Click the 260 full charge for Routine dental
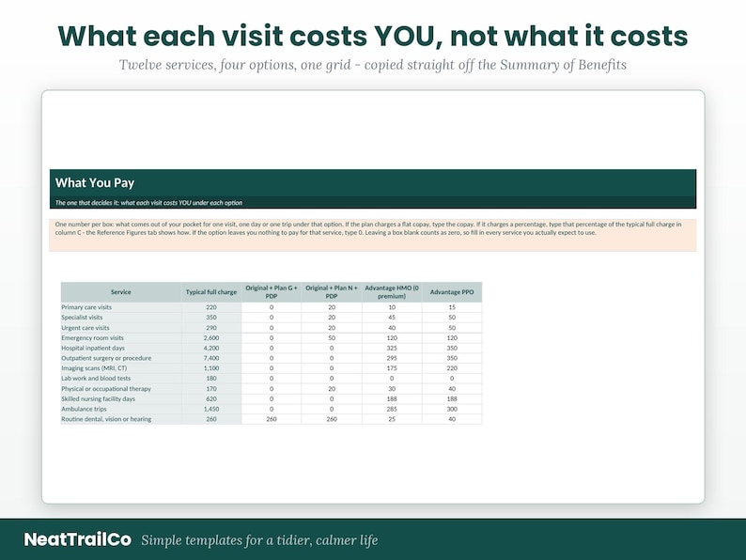Screen dimensions: 746x560 click(x=211, y=419)
